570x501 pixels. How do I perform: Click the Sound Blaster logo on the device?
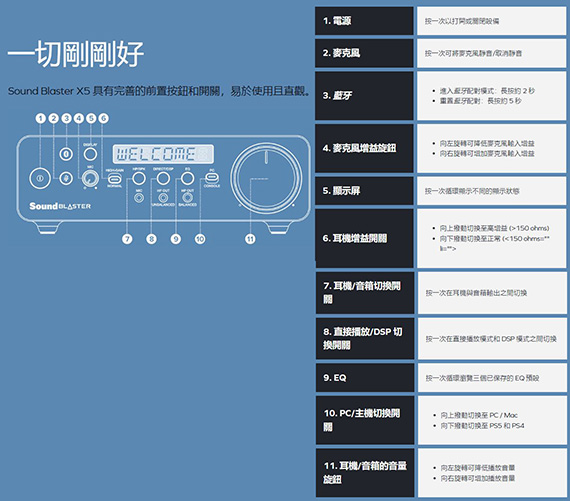tap(60, 206)
